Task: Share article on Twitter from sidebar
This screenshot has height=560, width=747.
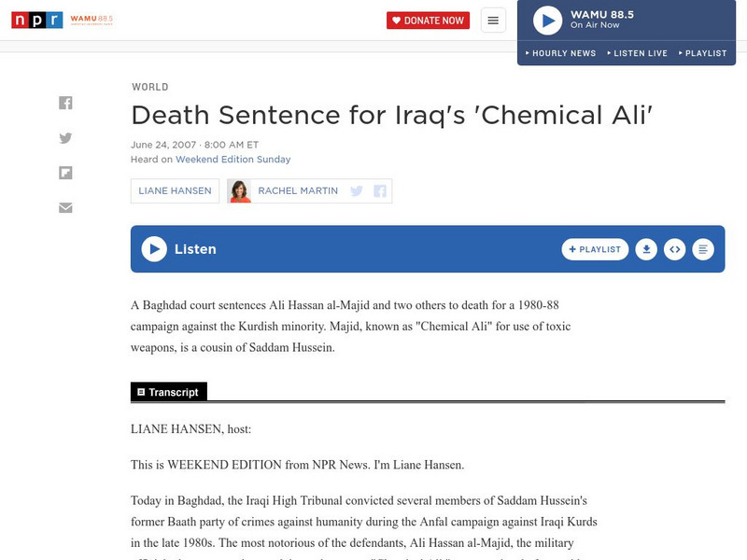Action: coord(65,138)
